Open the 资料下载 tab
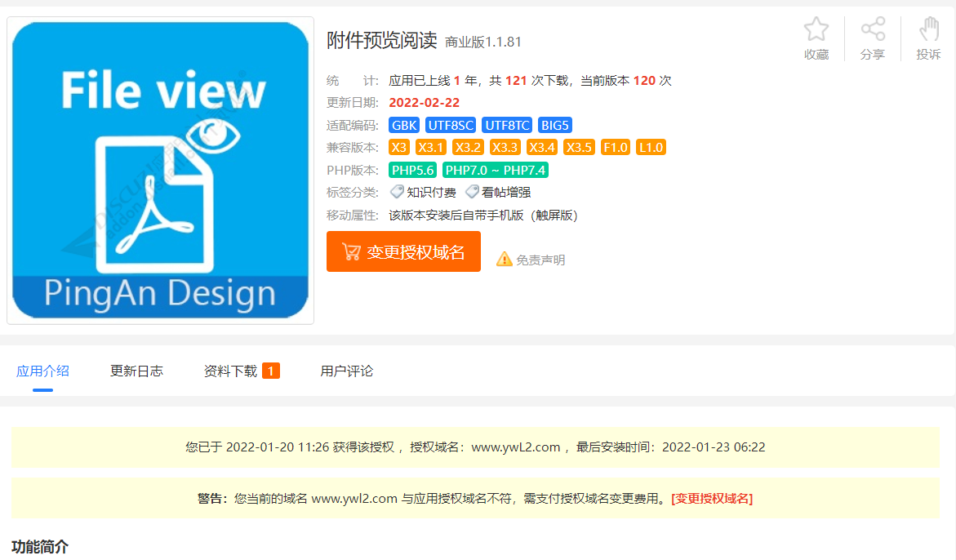The width and height of the screenshot is (956, 560). (230, 371)
